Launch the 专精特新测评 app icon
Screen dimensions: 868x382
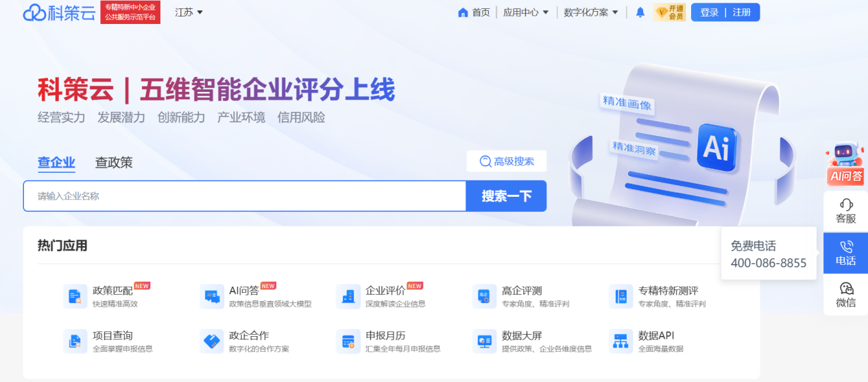[620, 296]
